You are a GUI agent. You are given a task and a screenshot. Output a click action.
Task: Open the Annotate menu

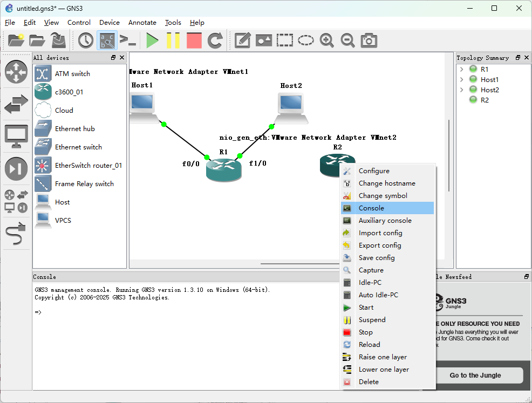point(142,23)
